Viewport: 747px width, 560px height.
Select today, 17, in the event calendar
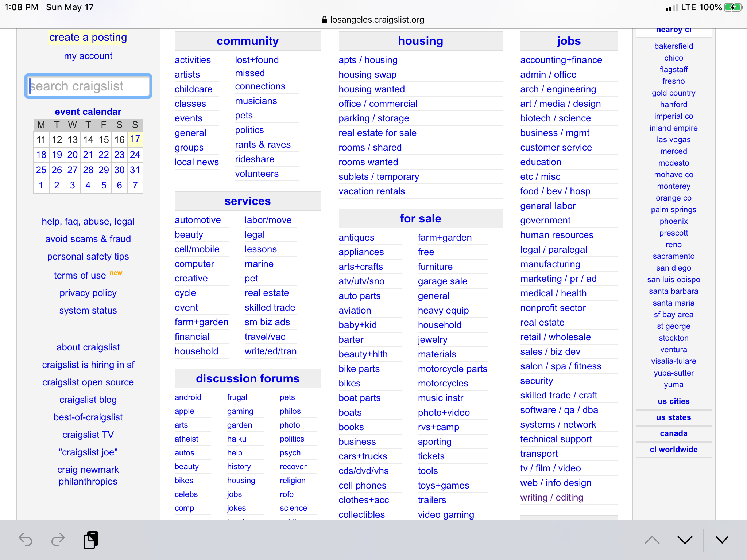tap(135, 139)
